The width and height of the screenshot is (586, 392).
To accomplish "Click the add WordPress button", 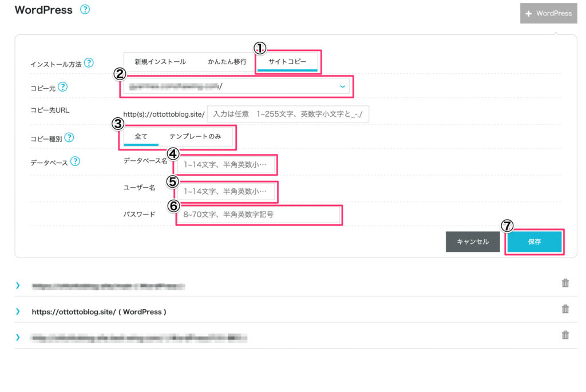I will point(548,14).
